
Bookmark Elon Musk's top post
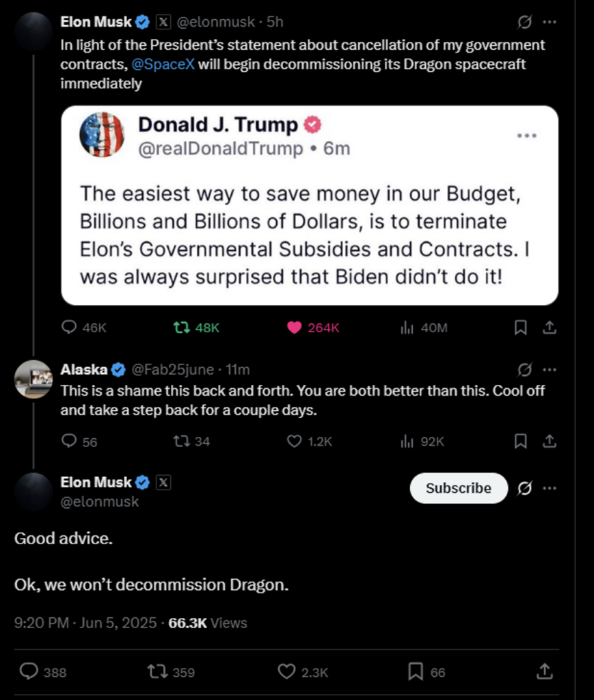tap(520, 327)
